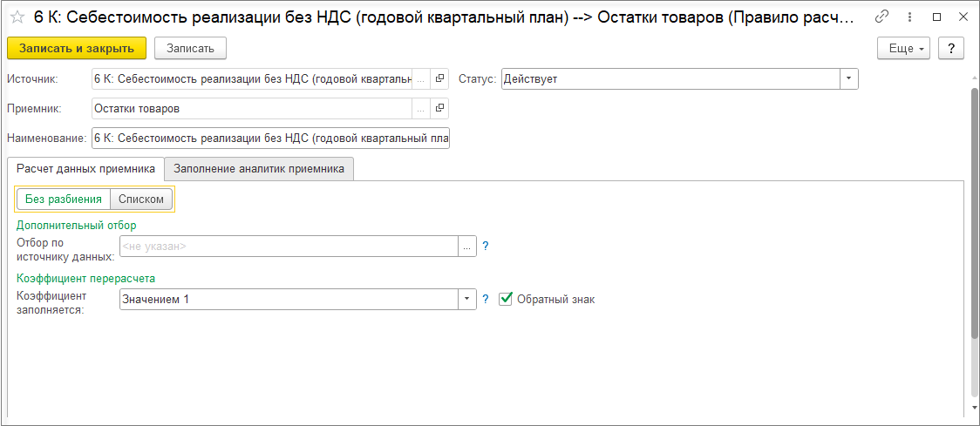Switch to the Списком toggle option
Image resolution: width=980 pixels, height=426 pixels.
[x=141, y=199]
